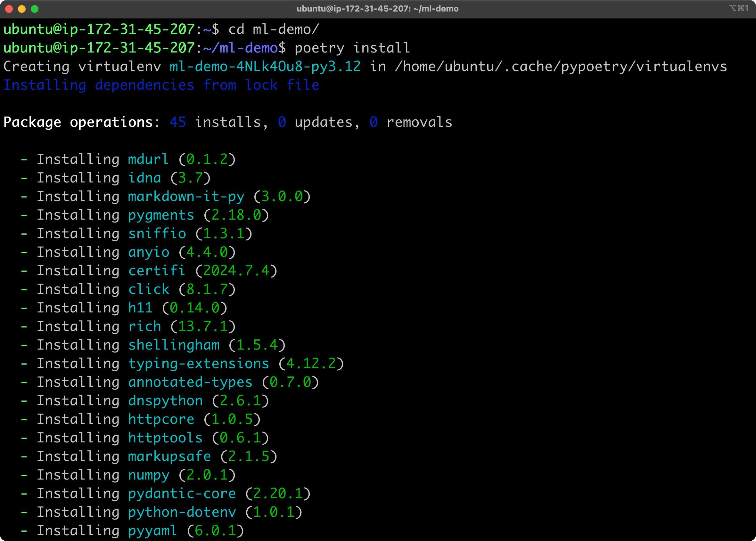Click 'Installing dependencies from lock file' line
Viewport: 756px width, 541px height.
[x=161, y=85]
